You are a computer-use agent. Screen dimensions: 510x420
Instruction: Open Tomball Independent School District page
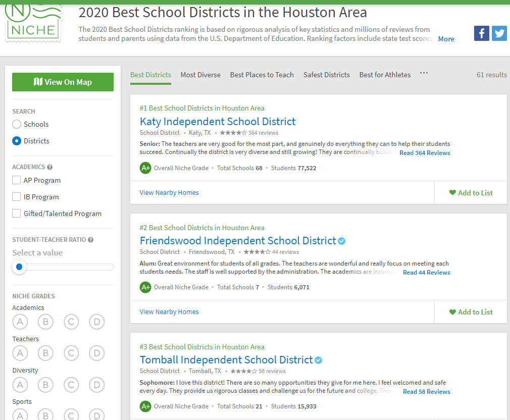[226, 360]
